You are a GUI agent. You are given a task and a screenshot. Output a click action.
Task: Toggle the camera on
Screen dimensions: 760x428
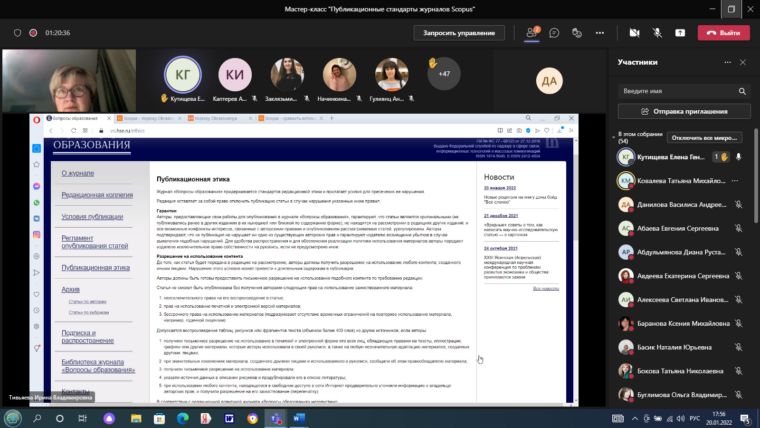632,33
